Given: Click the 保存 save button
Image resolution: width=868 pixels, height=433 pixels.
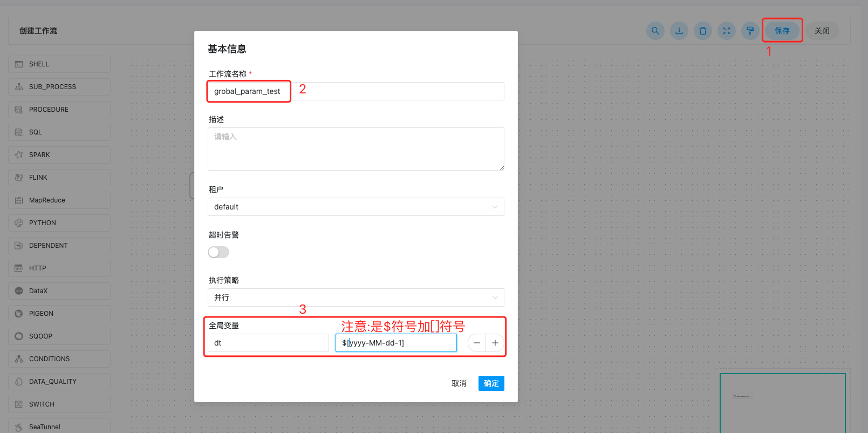Looking at the screenshot, I should pos(782,31).
